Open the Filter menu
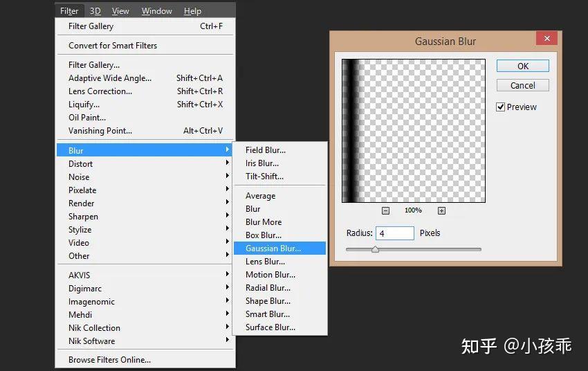Image resolution: width=588 pixels, height=371 pixels. point(69,11)
